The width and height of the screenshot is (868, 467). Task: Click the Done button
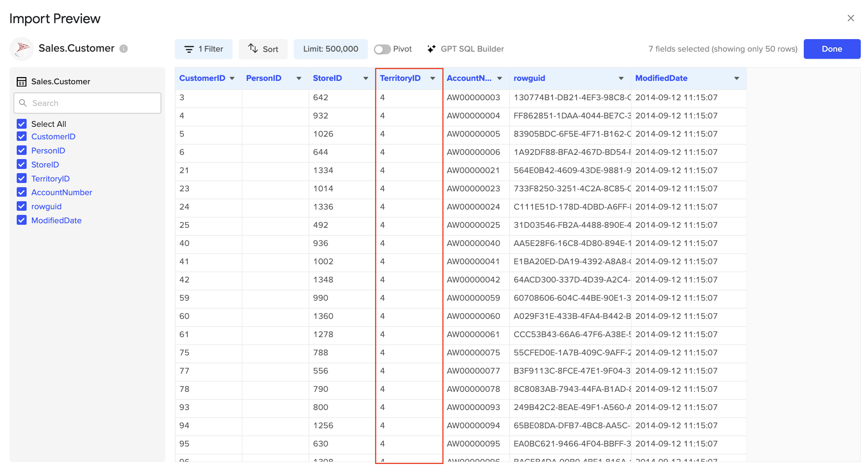coord(832,49)
